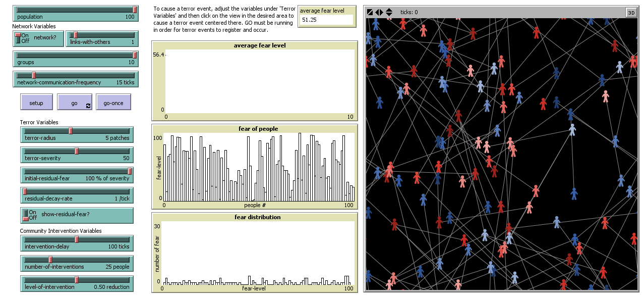The height and width of the screenshot is (298, 644).
Task: Click the fear of people bar plot
Action: tap(258, 168)
